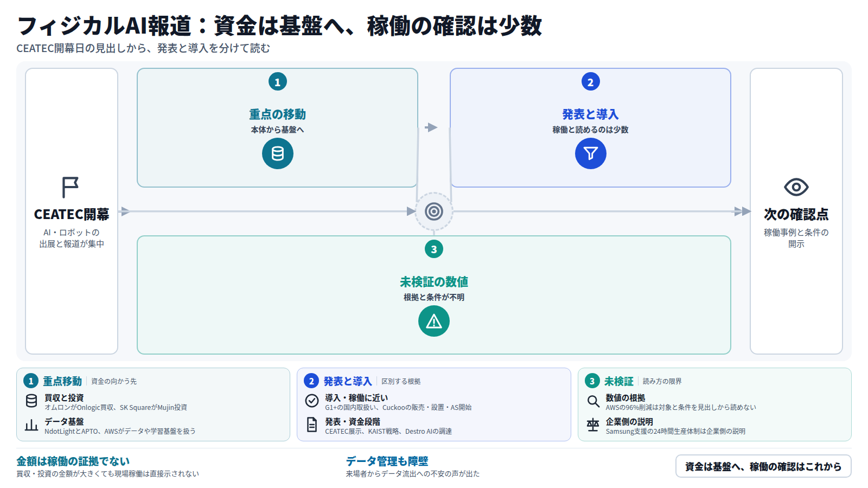Click the document icon beside 発表・資金段階
The height and width of the screenshot is (488, 868).
pos(312,425)
